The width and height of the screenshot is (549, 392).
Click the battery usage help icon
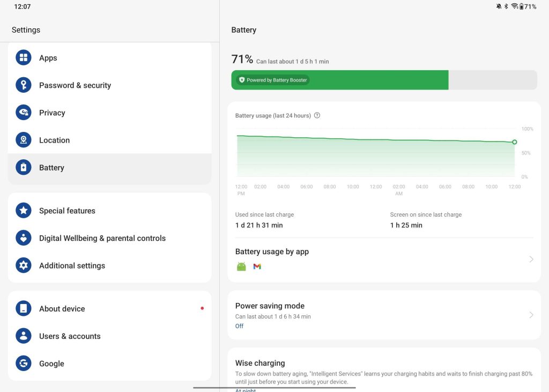tap(317, 115)
